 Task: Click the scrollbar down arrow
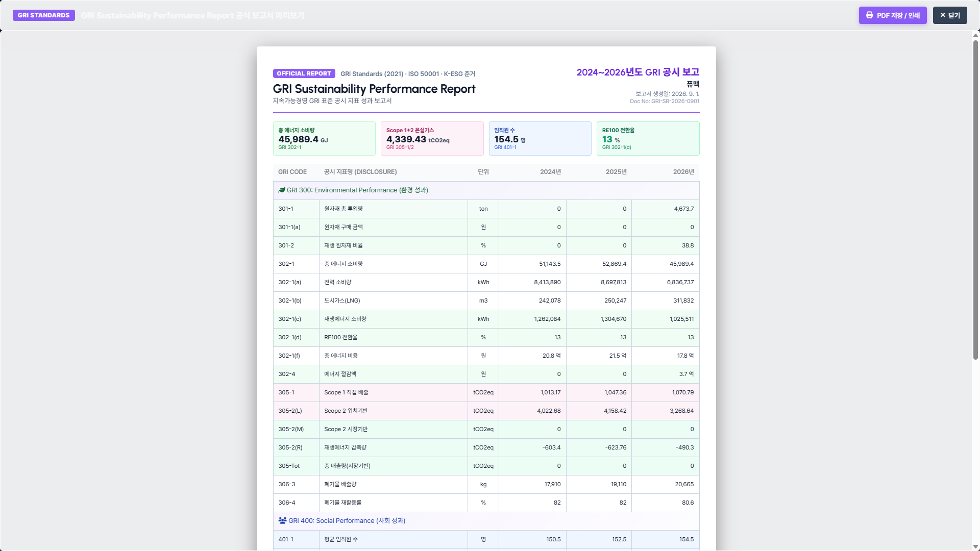975,546
